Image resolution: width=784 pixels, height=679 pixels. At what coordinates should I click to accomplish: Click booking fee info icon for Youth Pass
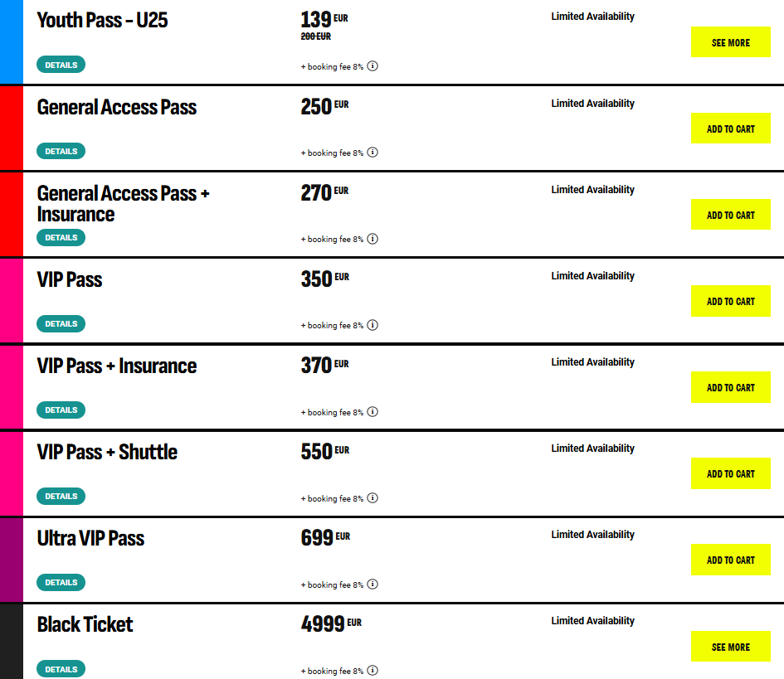pos(373,66)
